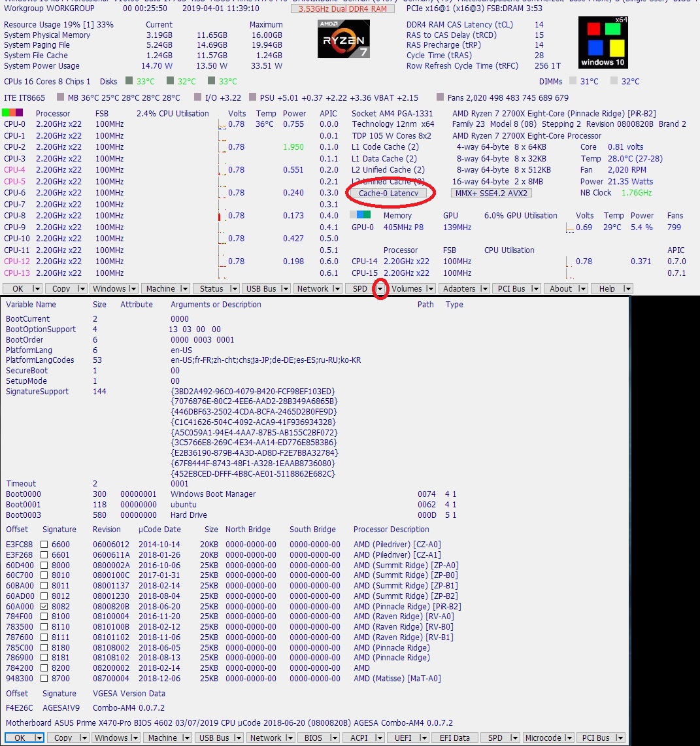Click the DIMMs 31°C temperature square

pos(573,81)
